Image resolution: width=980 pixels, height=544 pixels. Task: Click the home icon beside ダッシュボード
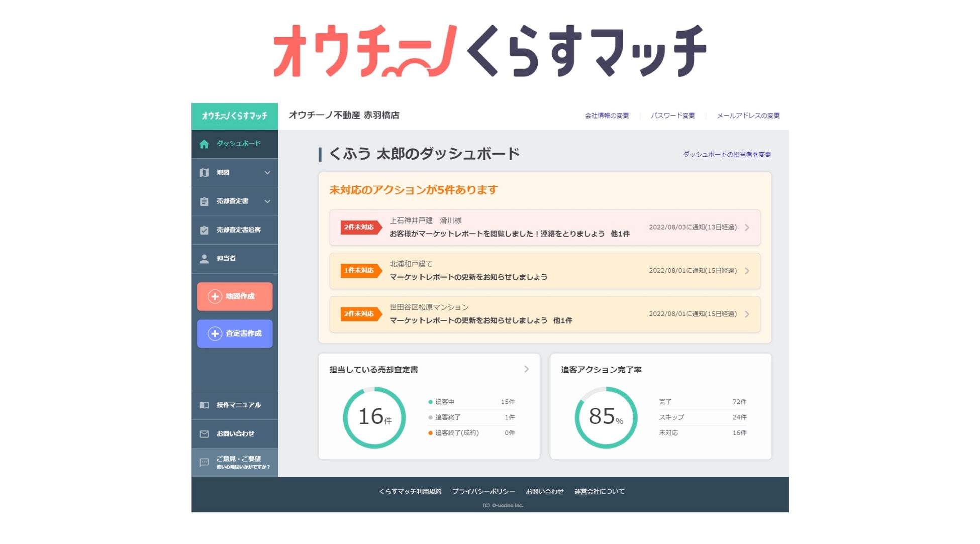click(x=204, y=144)
